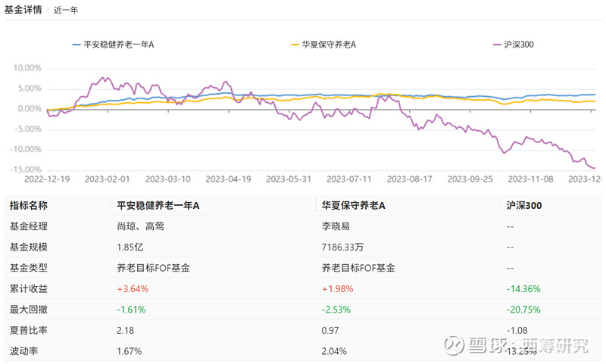
Task: Click the -10.00% y-axis label
Action: tap(26, 149)
